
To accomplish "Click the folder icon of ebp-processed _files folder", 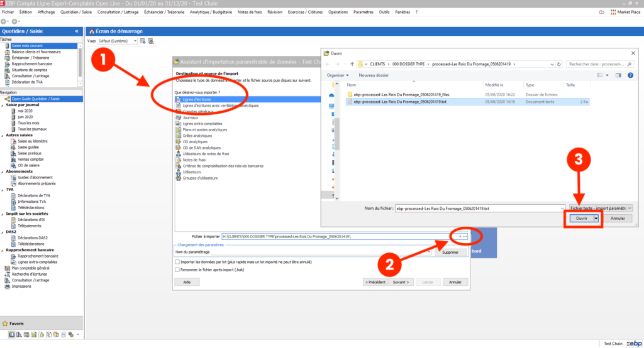I will pyautogui.click(x=350, y=95).
